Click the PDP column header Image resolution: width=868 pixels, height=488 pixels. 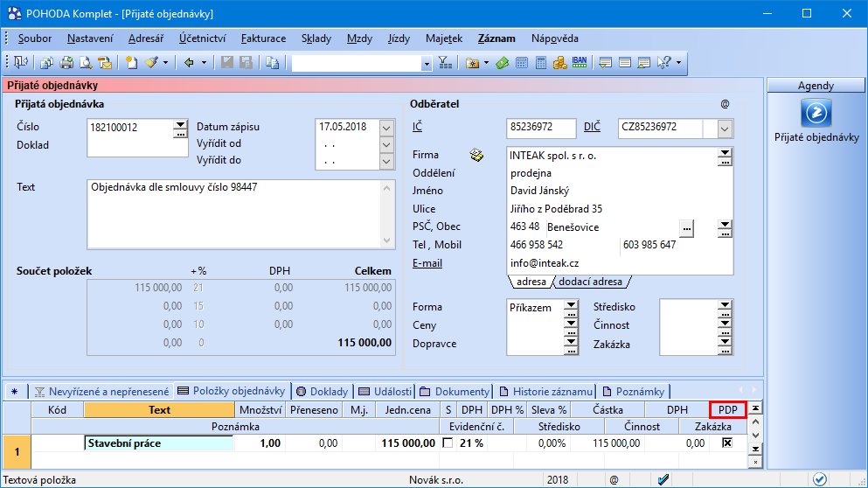pyautogui.click(x=728, y=410)
